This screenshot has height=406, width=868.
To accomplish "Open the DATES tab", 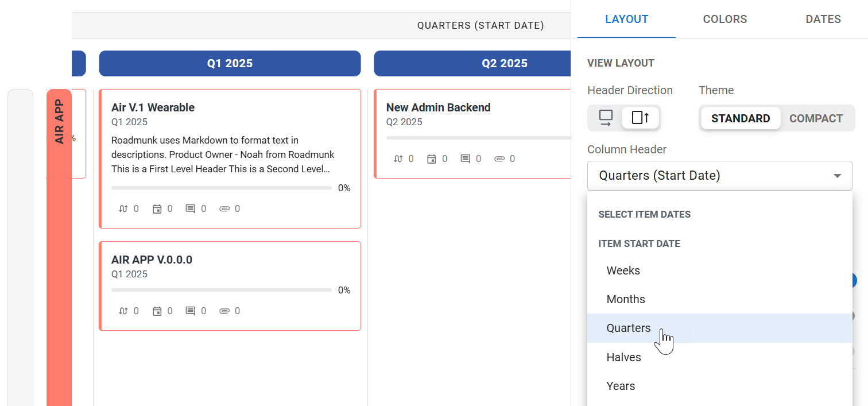I will pos(823,19).
